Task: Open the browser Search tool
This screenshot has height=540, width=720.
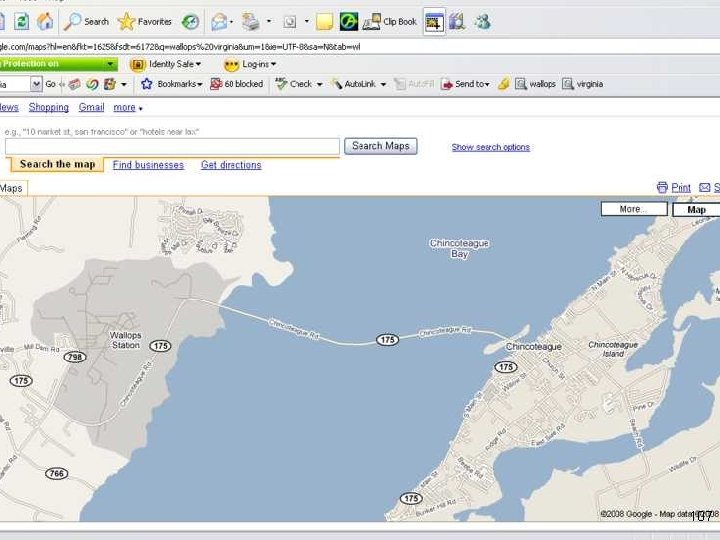Action: pyautogui.click(x=87, y=21)
